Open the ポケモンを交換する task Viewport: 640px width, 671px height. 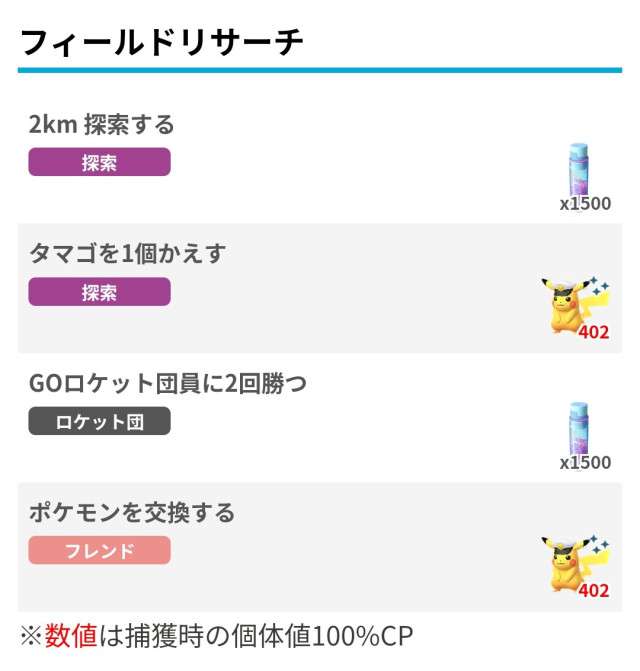(x=132, y=513)
